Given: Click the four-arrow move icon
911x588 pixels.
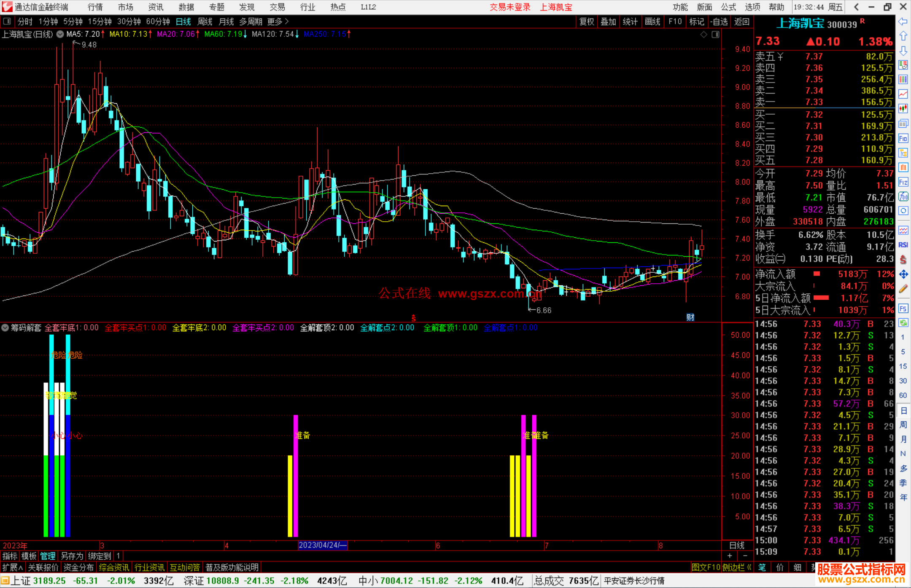Looking at the screenshot, I should coord(903,274).
